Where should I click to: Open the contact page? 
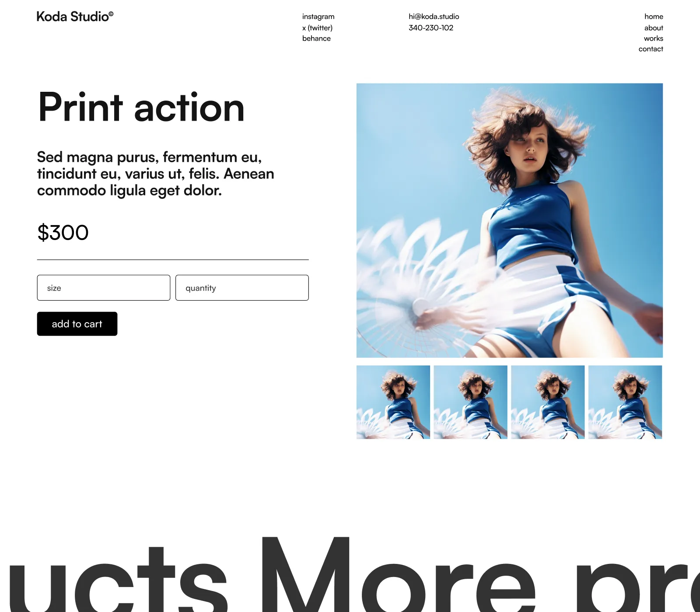point(651,49)
